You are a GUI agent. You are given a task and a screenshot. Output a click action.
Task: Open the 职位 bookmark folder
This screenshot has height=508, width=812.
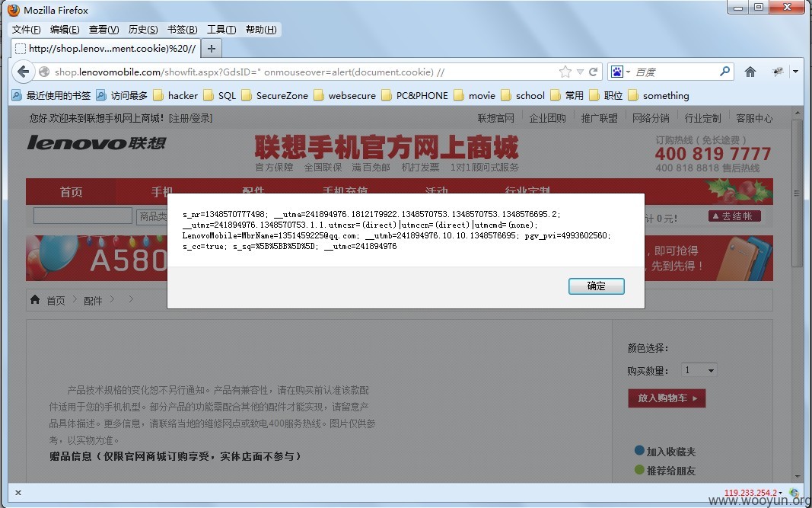[606, 95]
